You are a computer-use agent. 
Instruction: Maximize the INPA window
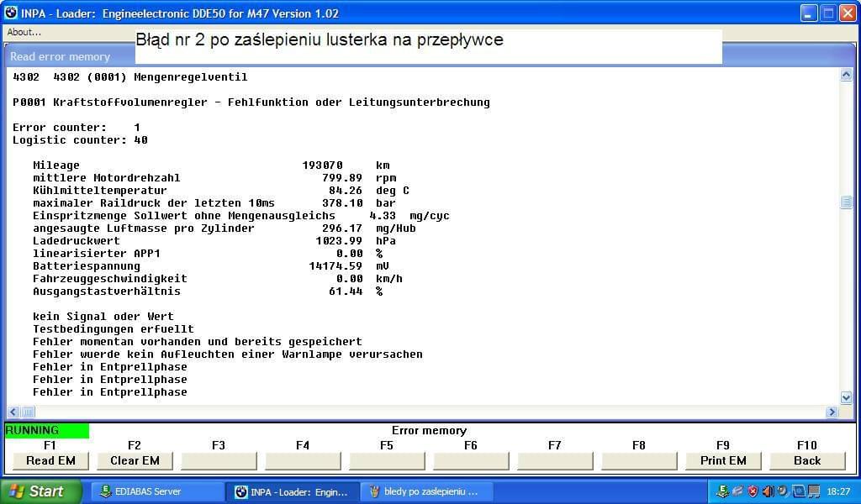coord(828,13)
